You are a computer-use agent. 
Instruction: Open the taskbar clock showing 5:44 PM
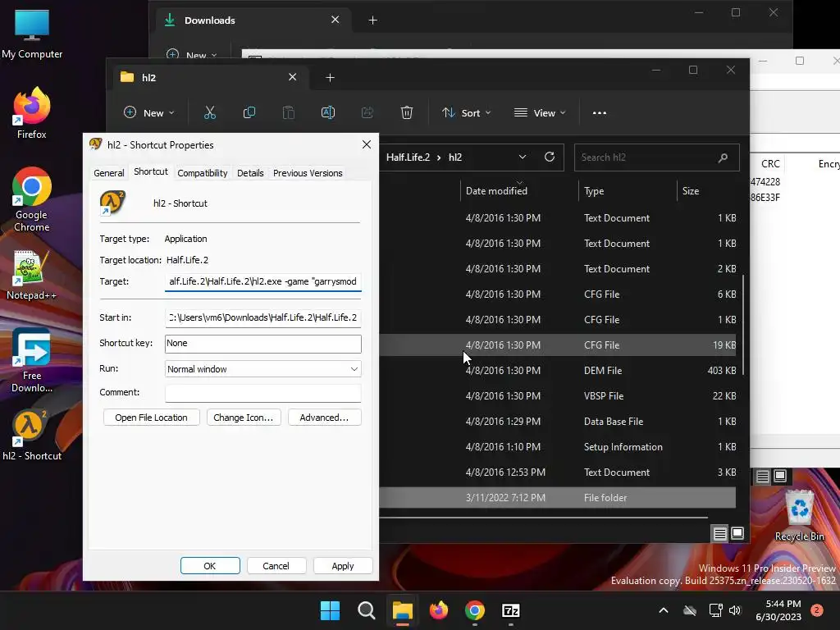tap(778, 610)
